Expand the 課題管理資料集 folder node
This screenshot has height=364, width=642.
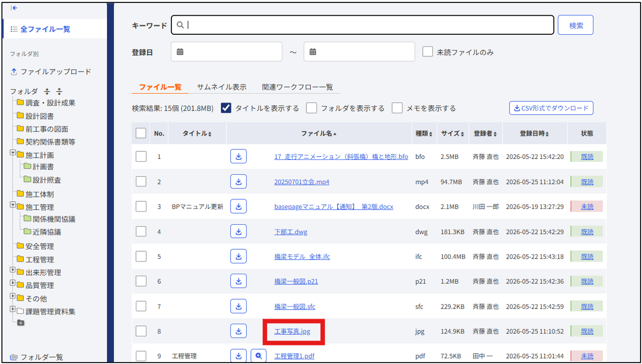pyautogui.click(x=13, y=309)
